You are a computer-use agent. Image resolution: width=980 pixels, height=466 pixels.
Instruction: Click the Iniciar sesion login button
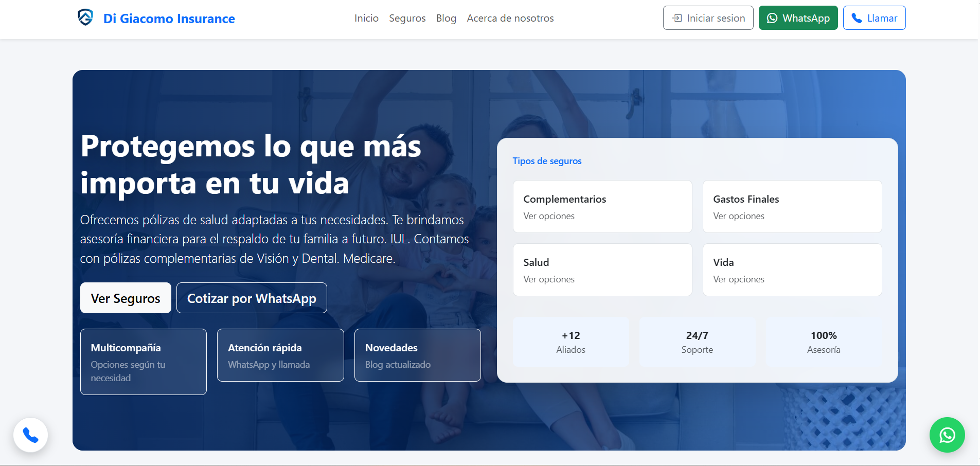pos(708,18)
